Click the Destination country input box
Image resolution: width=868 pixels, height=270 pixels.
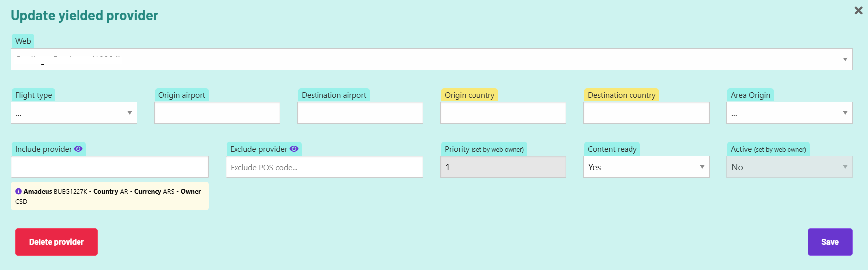click(646, 113)
